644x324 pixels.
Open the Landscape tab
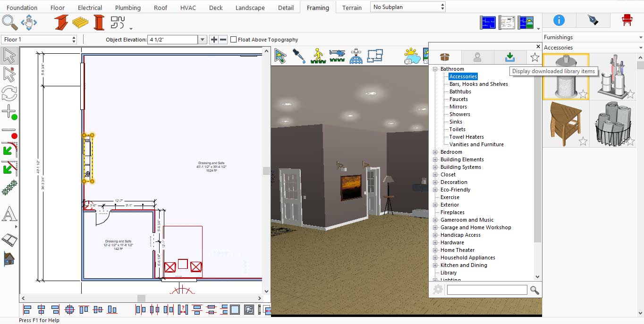(250, 8)
